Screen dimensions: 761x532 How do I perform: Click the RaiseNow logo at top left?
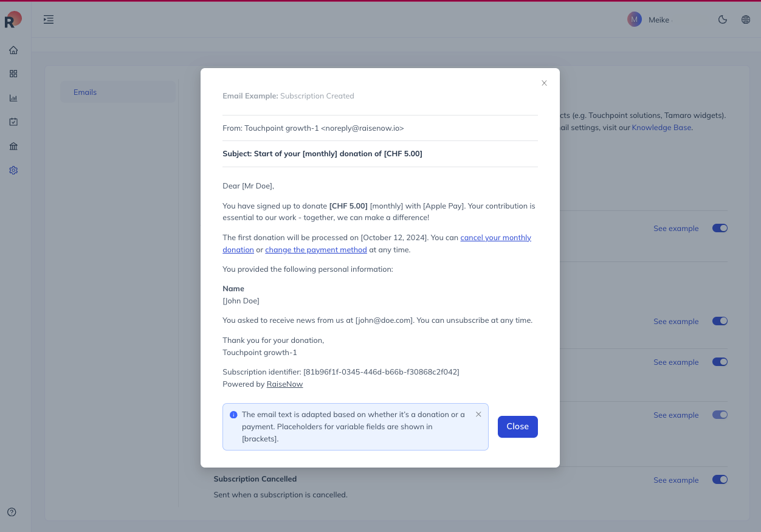(x=12, y=19)
